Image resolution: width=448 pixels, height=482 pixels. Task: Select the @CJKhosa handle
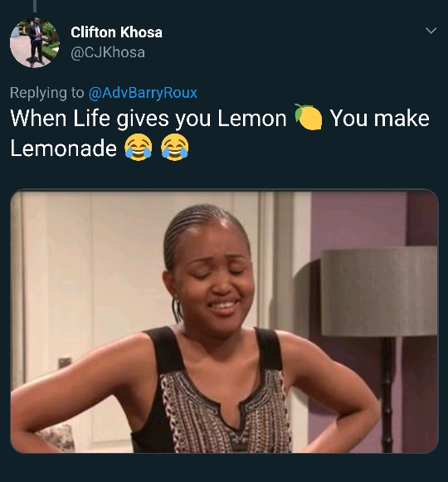pyautogui.click(x=108, y=52)
